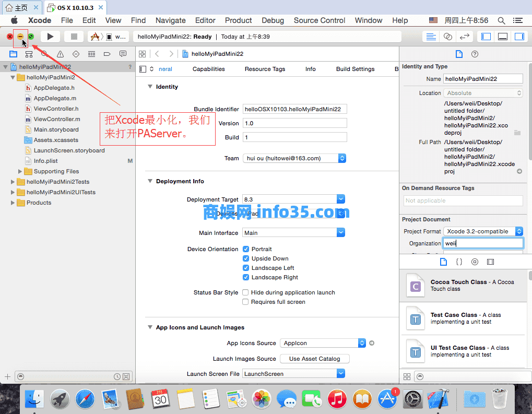Select Main.storyboard in the navigator
This screenshot has width=532, height=414.
pyautogui.click(x=56, y=129)
